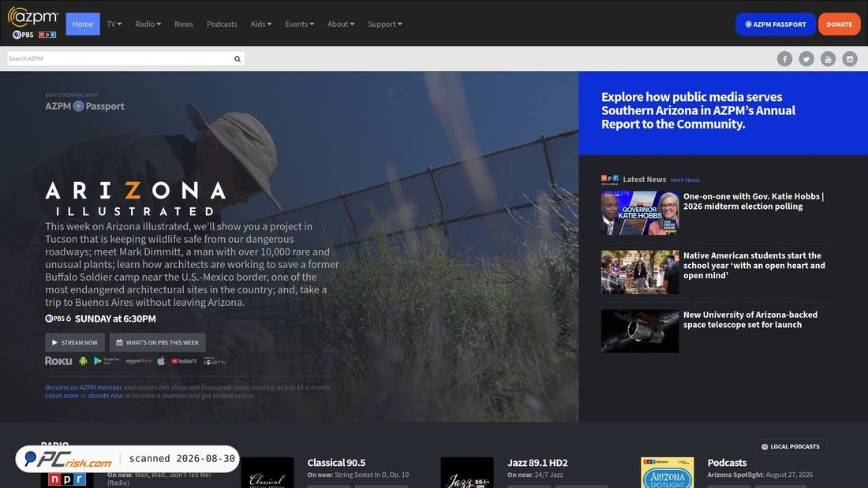Click the Apple platform icon
This screenshot has height=488, width=868.
coord(161,361)
